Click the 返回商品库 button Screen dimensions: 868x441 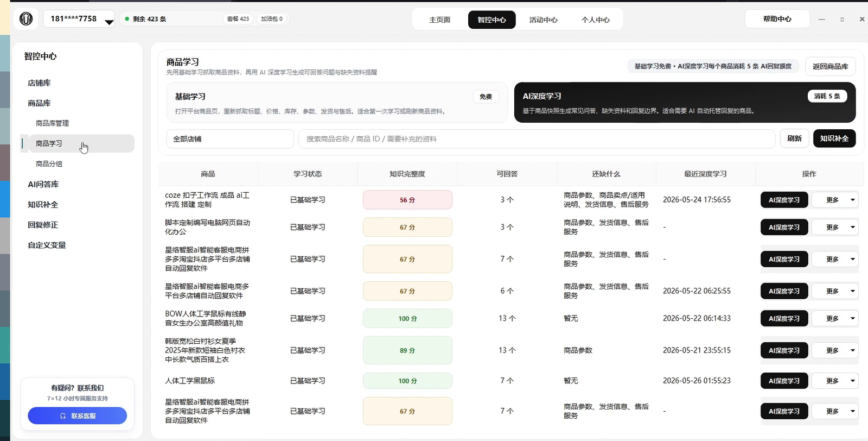(x=830, y=66)
